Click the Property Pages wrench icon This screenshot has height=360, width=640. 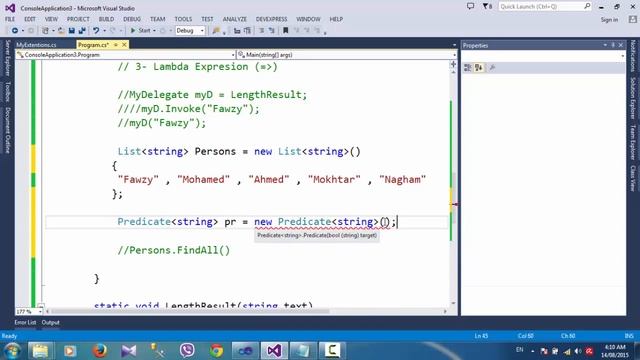tap(492, 68)
